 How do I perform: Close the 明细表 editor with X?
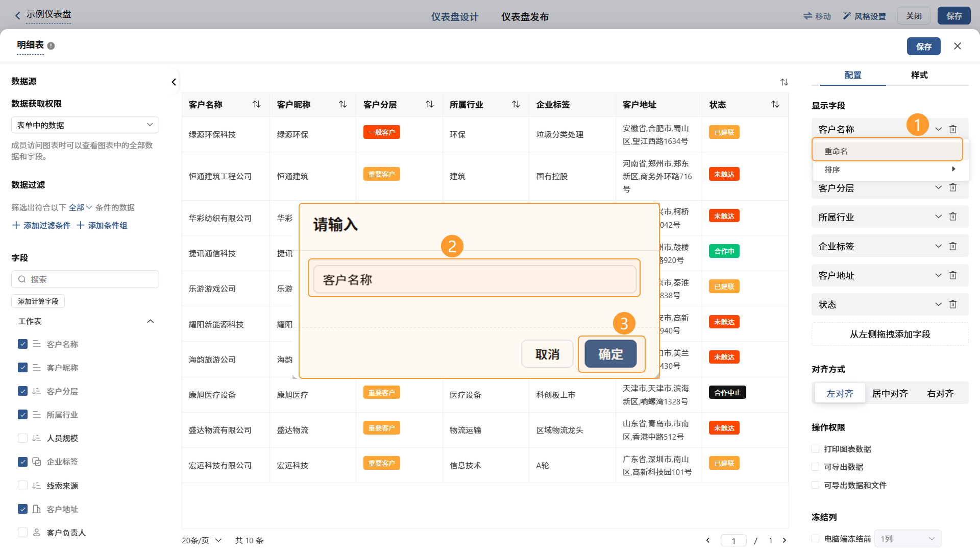958,46
